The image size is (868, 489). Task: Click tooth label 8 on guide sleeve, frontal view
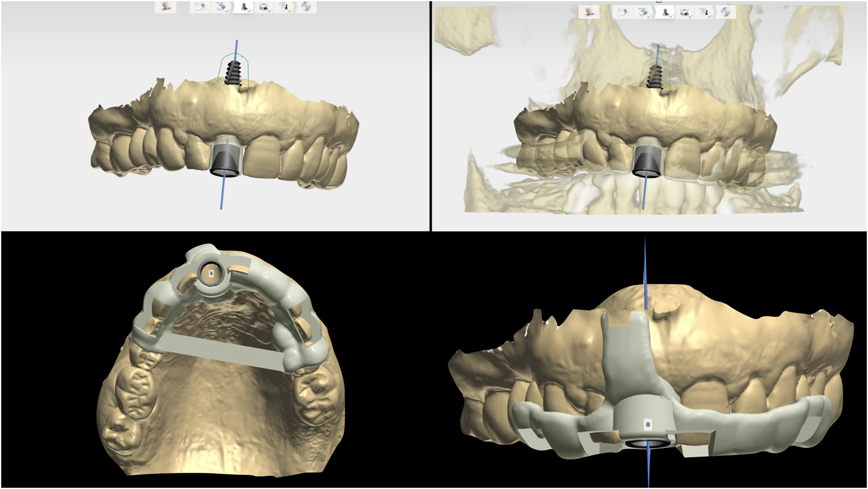tap(647, 424)
